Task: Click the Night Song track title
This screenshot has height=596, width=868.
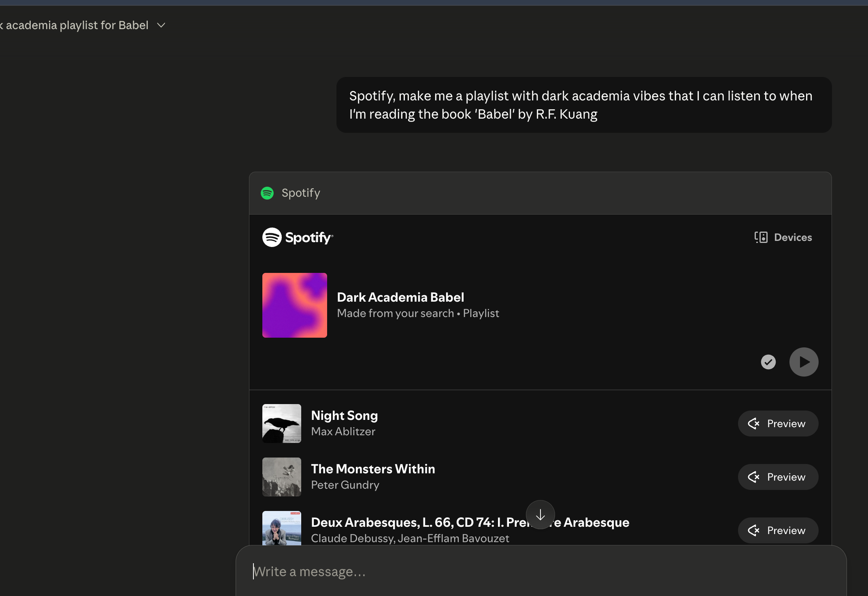Action: tap(345, 415)
